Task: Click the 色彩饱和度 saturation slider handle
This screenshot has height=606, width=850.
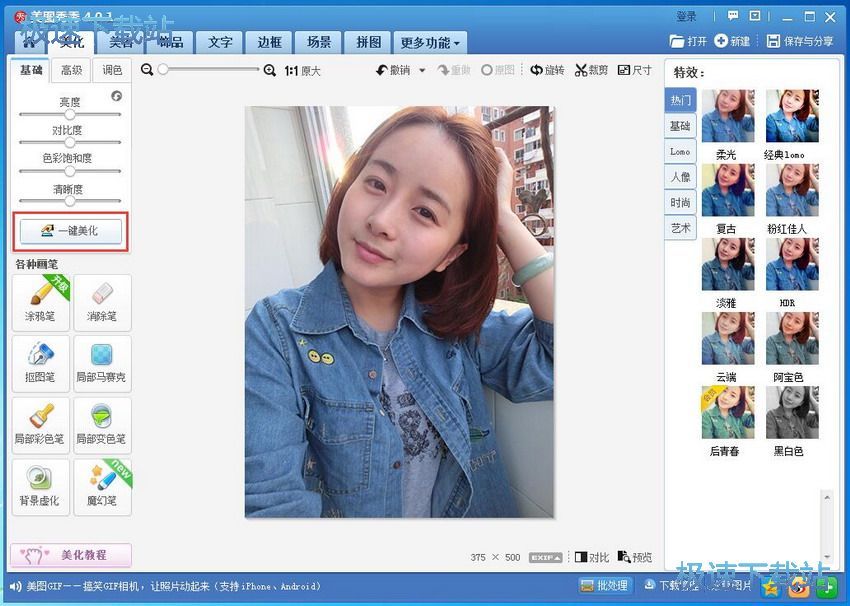Action: click(x=70, y=171)
